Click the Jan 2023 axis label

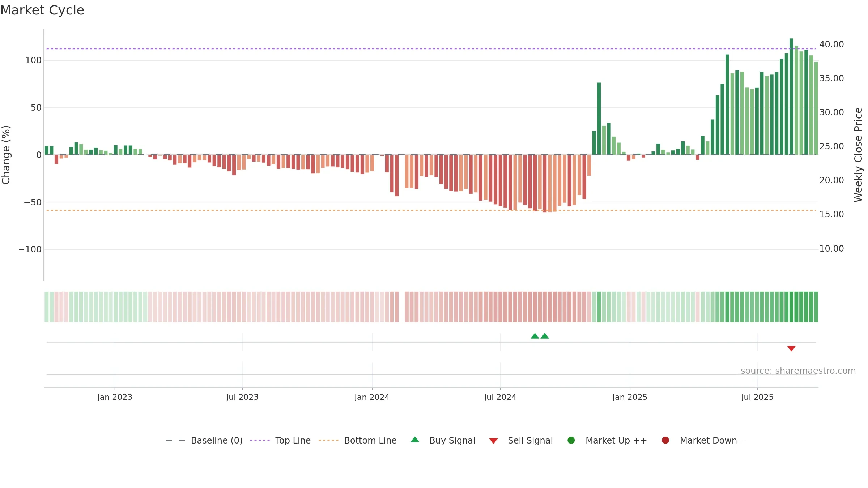[115, 397]
